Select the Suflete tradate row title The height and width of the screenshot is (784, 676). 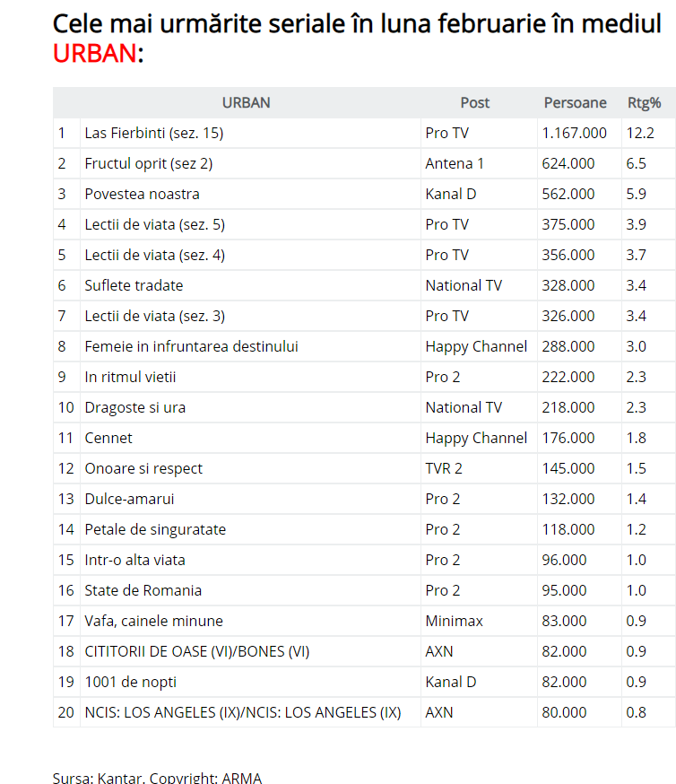tap(134, 285)
